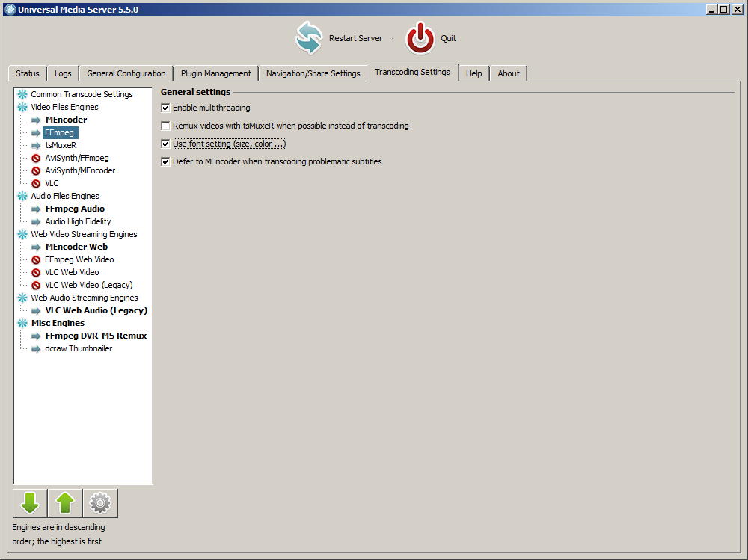748x560 pixels.
Task: Check Remux videos with tsMuxeR option
Action: coord(165,126)
